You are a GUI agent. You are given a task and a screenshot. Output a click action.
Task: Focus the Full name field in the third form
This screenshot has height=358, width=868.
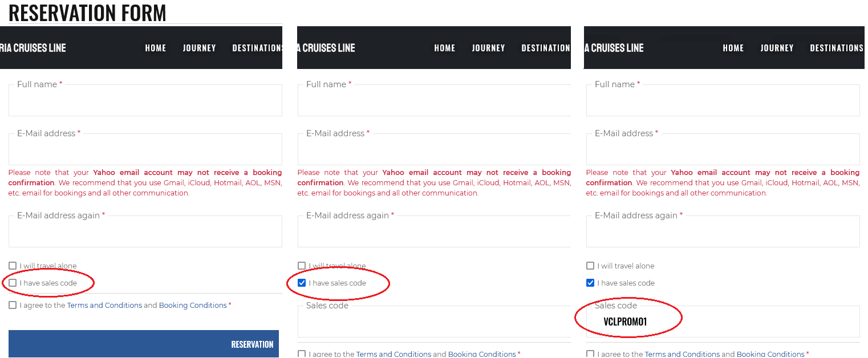tap(723, 100)
